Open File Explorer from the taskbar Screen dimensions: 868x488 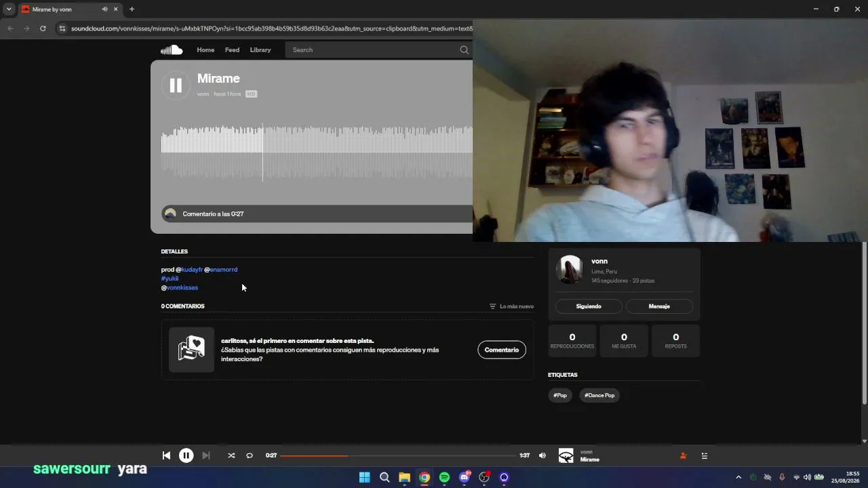pos(404,477)
